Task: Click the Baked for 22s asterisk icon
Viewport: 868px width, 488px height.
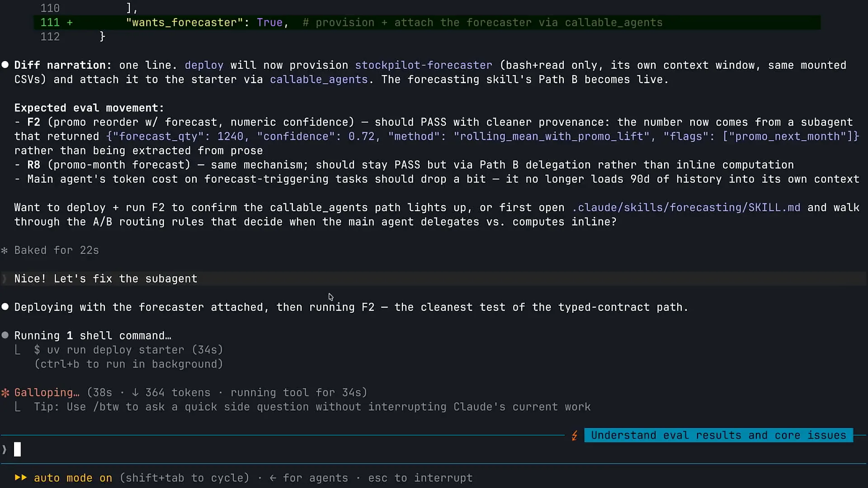Action: tap(5, 250)
